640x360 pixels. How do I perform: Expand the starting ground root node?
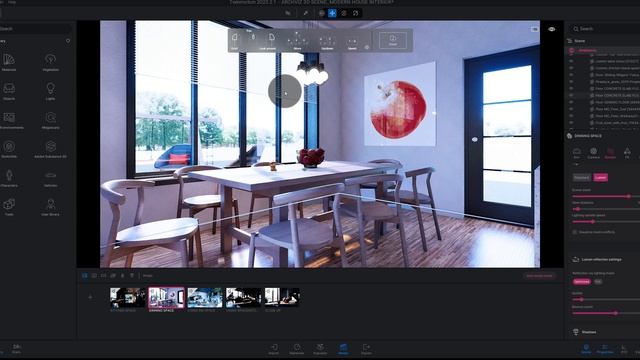click(x=571, y=51)
